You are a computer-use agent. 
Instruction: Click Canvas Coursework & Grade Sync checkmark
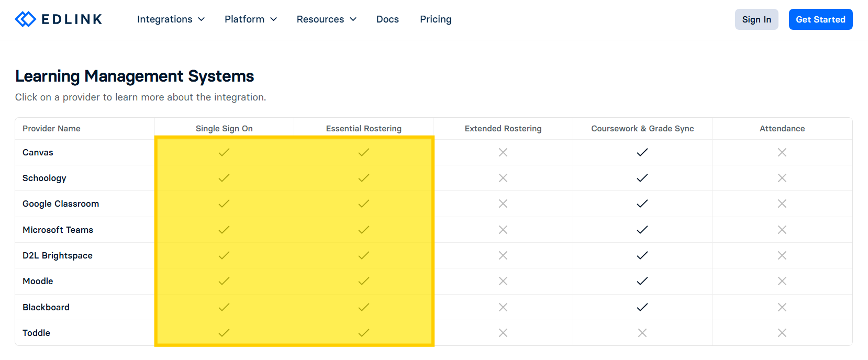coord(642,152)
